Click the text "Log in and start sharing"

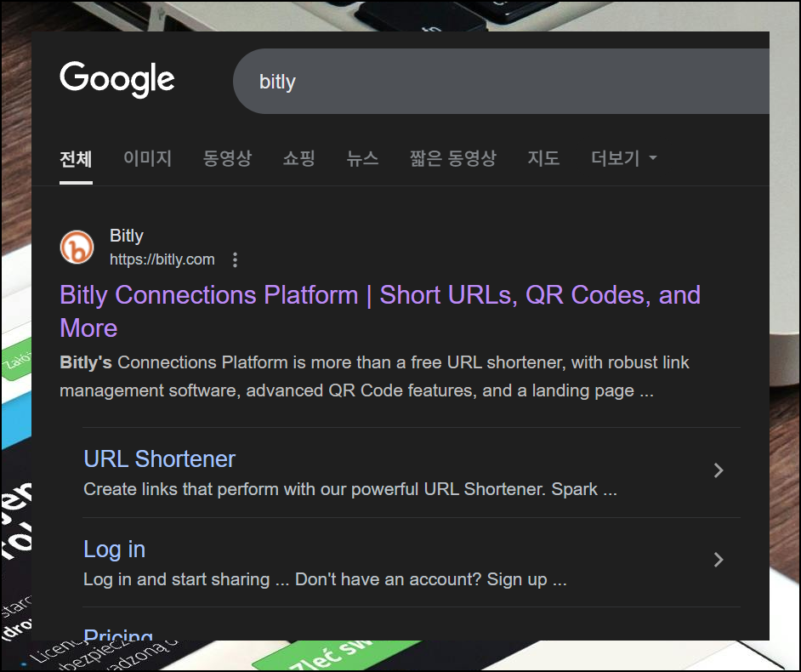tap(176, 579)
